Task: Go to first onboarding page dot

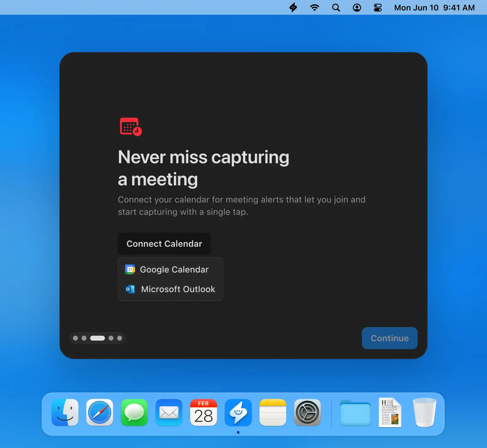Action: [75, 338]
